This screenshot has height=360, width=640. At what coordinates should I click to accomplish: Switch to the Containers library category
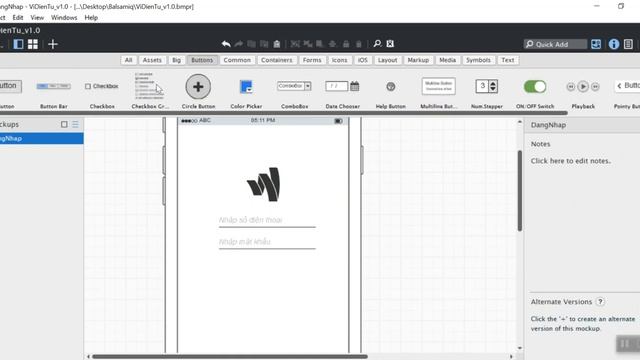(277, 60)
